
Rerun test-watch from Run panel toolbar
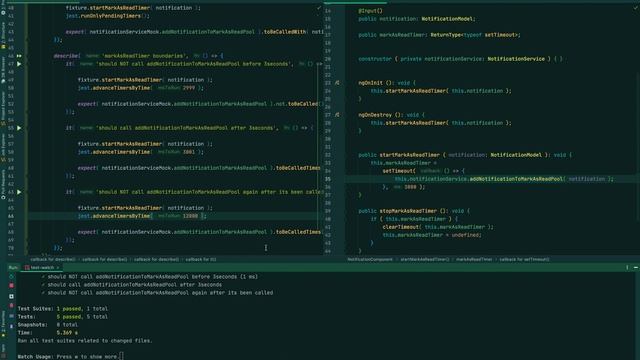(11, 277)
